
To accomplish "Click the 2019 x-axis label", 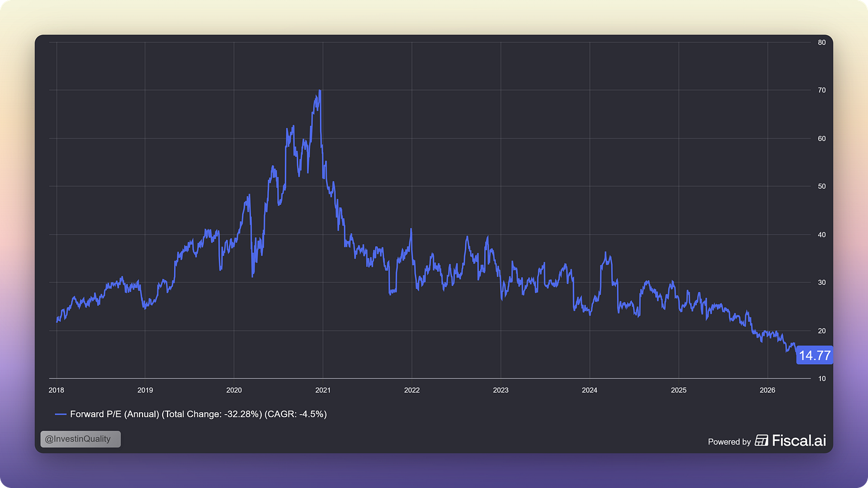I will click(x=145, y=390).
